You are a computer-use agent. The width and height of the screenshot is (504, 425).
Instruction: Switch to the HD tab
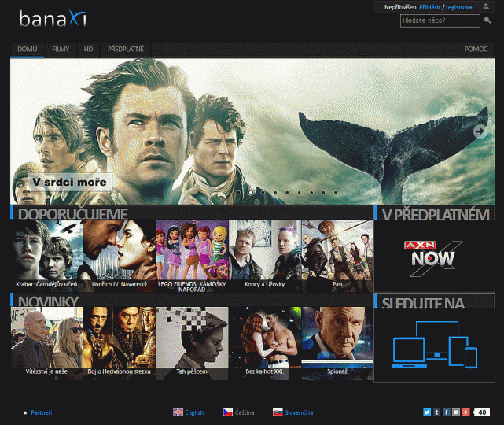pyautogui.click(x=88, y=50)
